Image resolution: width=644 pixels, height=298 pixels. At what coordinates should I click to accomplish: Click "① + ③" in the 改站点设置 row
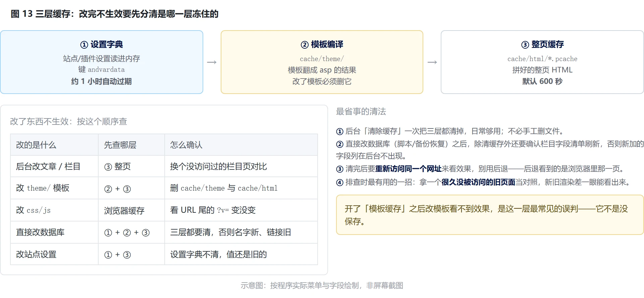click(x=131, y=254)
